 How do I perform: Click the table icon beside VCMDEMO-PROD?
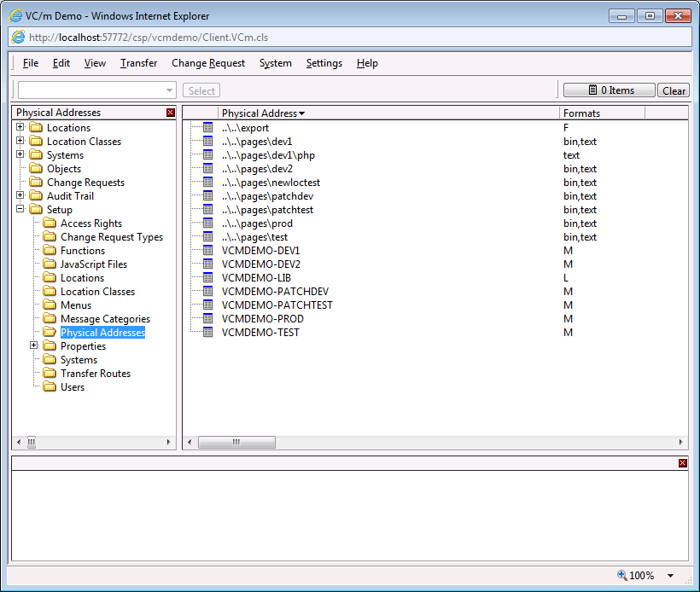[207, 319]
